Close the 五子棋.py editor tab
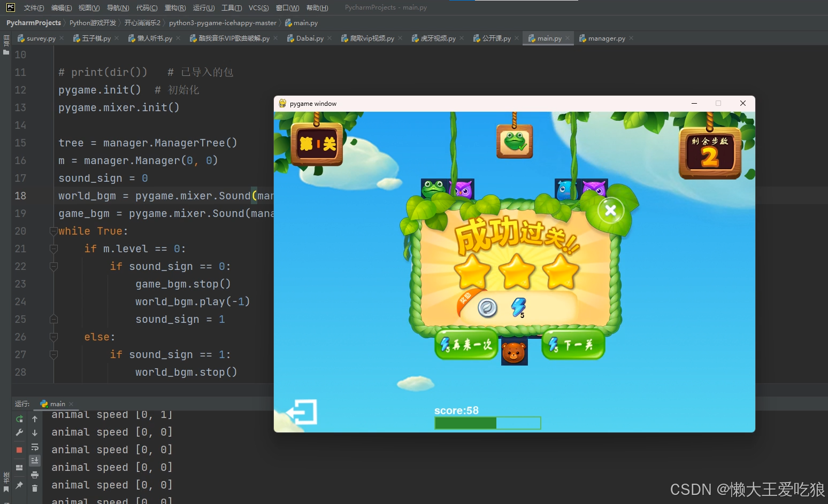This screenshot has width=828, height=504. [117, 38]
